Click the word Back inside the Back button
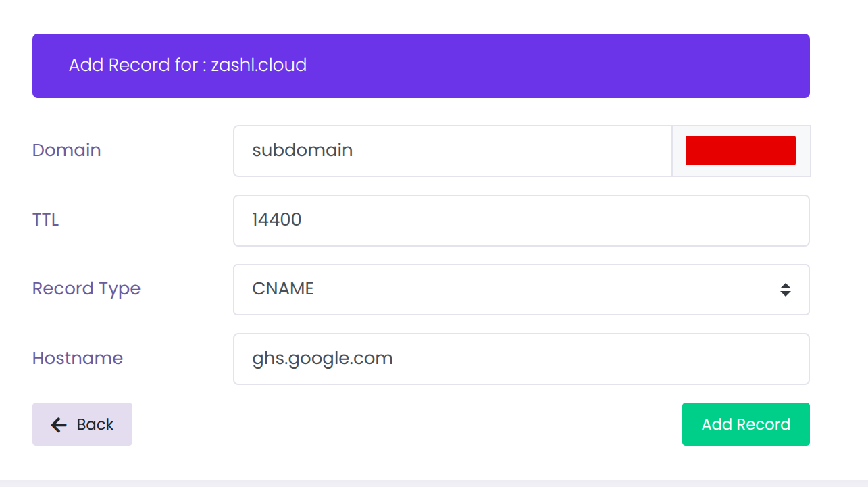Image resolution: width=868 pixels, height=487 pixels. click(x=95, y=424)
